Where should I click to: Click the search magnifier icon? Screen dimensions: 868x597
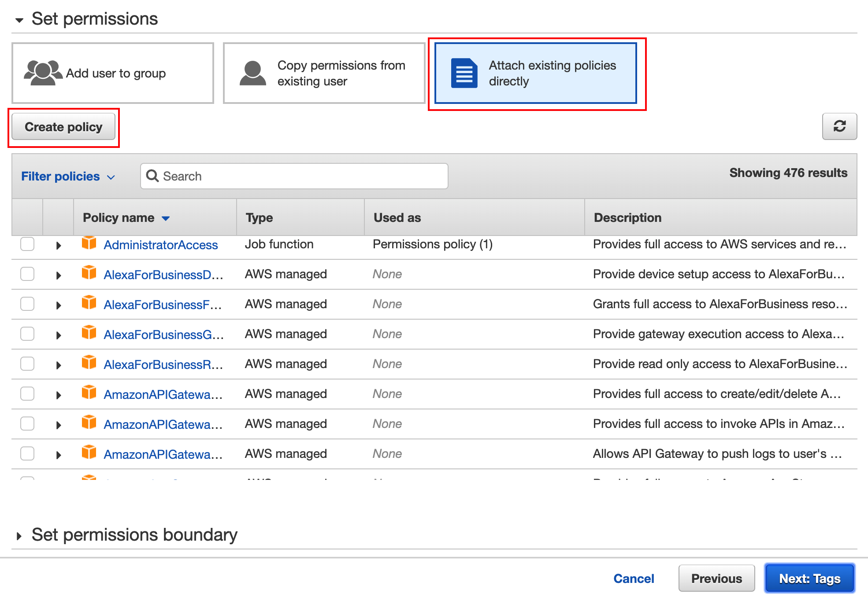152,176
